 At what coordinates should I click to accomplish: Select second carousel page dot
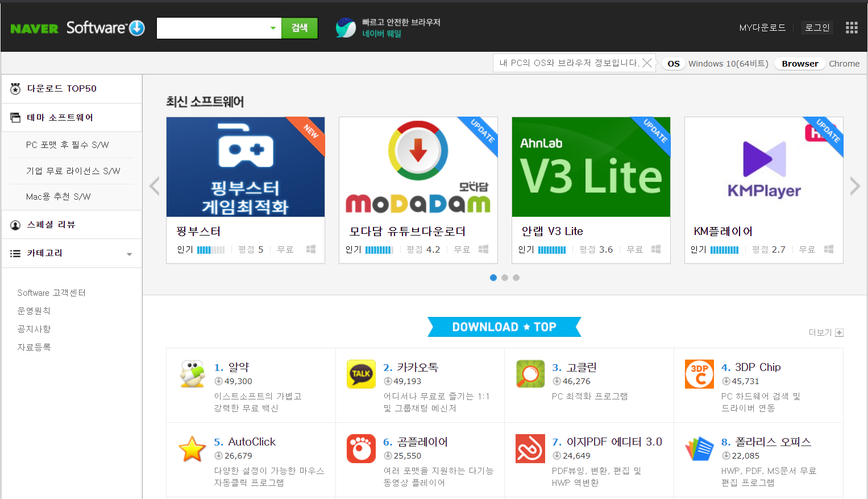point(505,278)
